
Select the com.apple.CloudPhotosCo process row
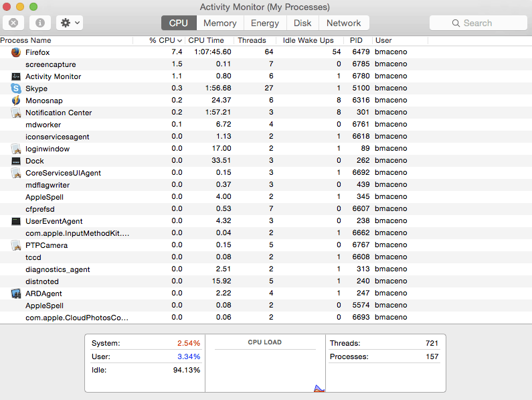[266, 318]
